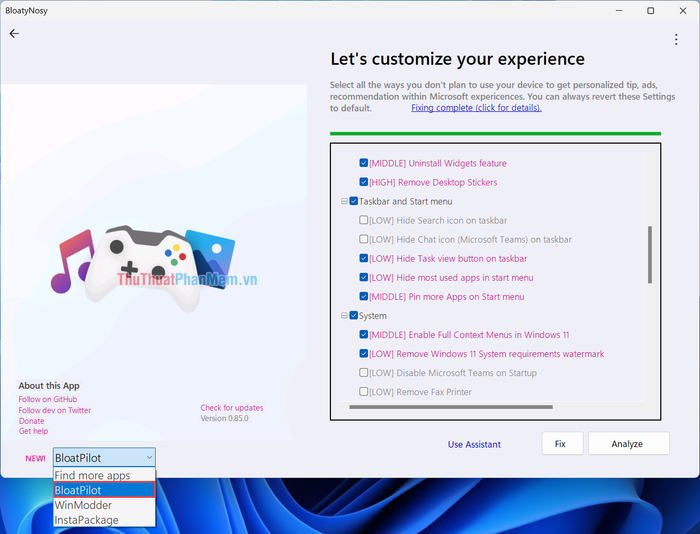Uncheck Remove Windows 11 System requirements watermark
The height and width of the screenshot is (534, 700).
pyautogui.click(x=363, y=354)
